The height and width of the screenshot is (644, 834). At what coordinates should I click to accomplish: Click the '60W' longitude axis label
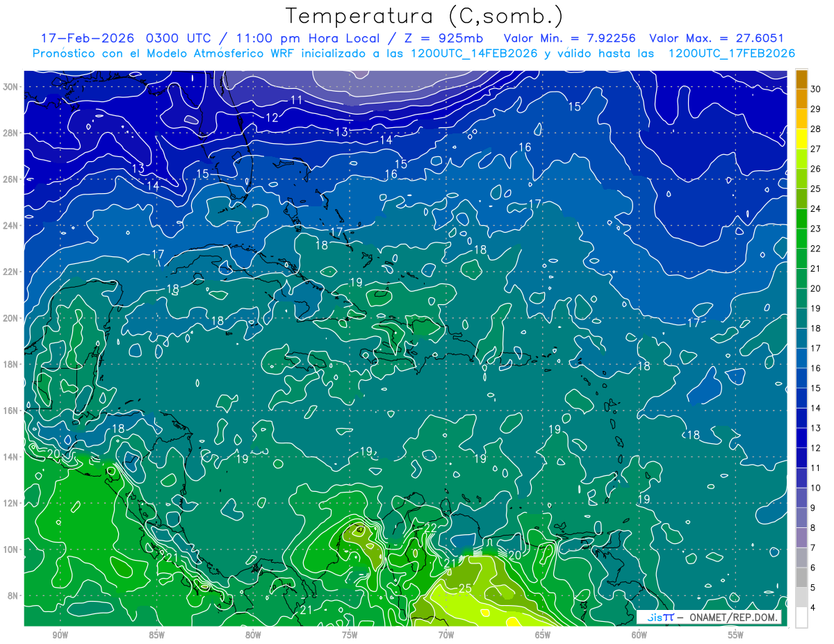[639, 635]
